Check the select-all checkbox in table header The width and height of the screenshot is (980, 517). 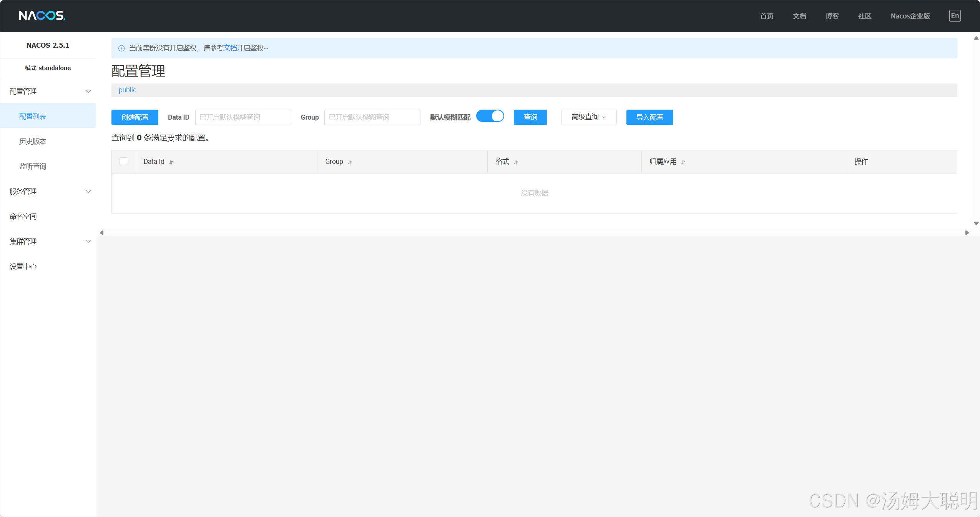coord(123,161)
